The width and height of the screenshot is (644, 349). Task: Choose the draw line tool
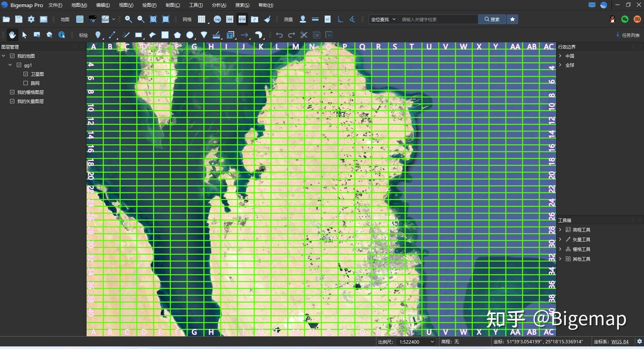[x=112, y=35]
